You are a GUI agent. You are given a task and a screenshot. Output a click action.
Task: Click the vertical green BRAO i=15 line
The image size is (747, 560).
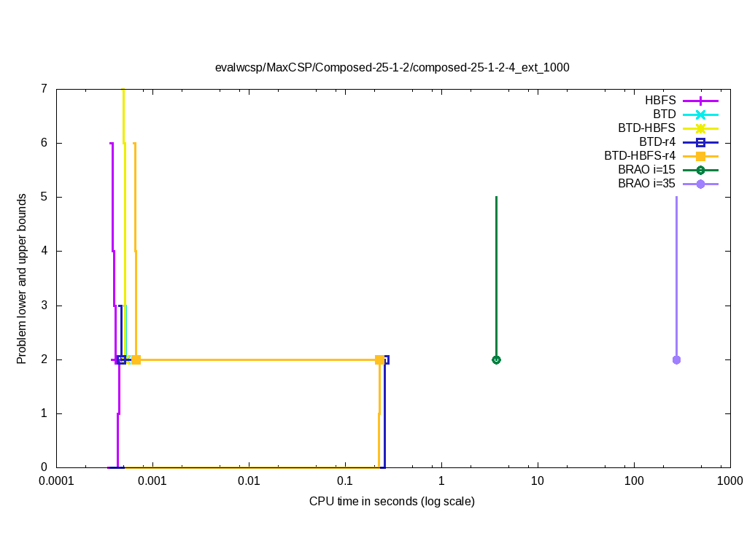(x=496, y=277)
